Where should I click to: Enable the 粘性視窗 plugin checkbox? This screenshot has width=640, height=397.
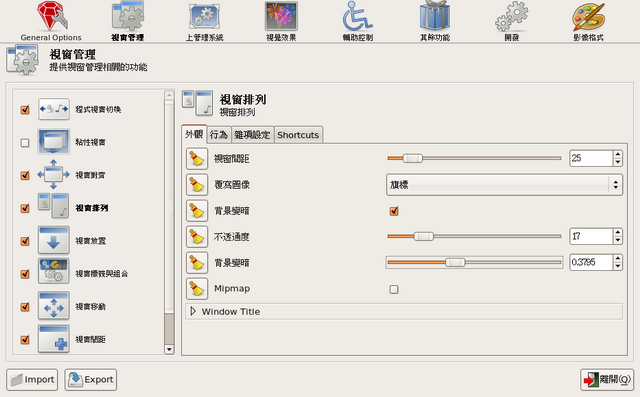(x=25, y=143)
